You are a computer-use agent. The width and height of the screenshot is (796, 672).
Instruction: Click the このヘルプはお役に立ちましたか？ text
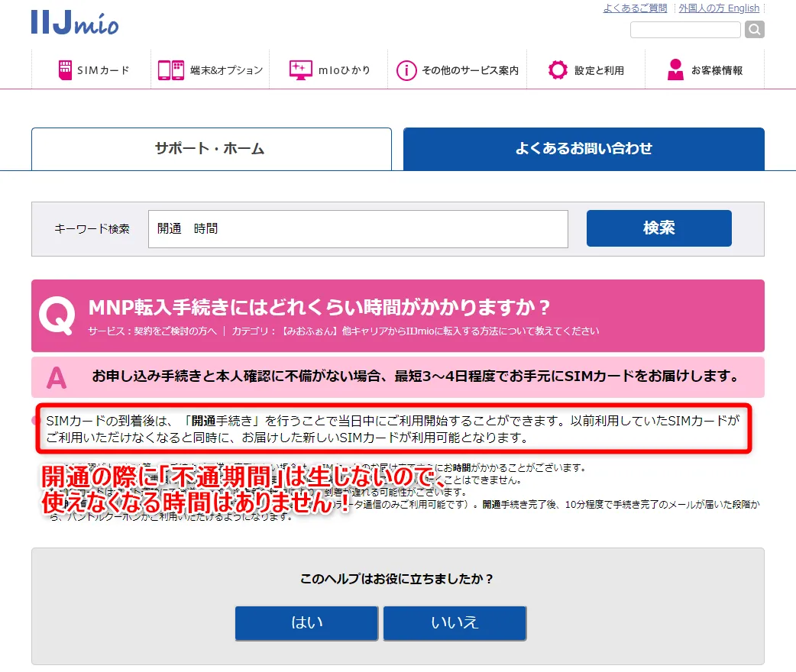[396, 579]
